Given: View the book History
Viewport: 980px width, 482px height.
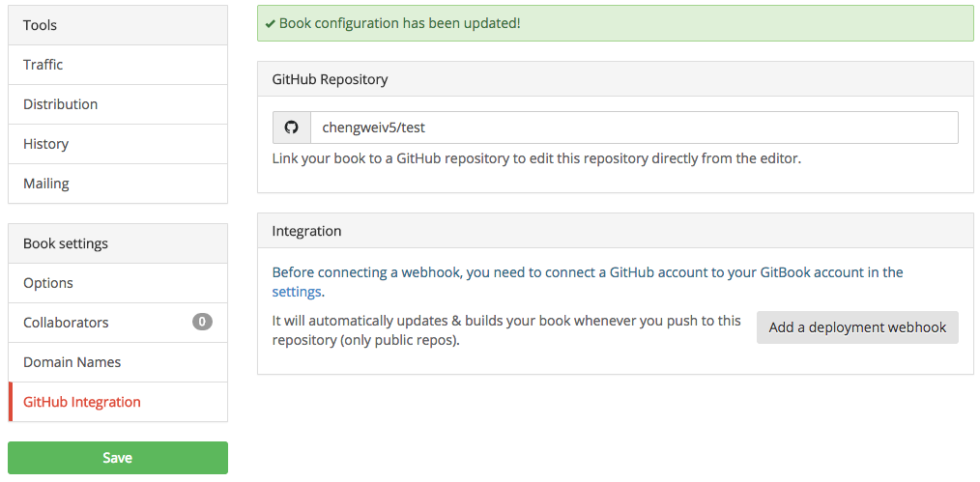Looking at the screenshot, I should pos(46,144).
